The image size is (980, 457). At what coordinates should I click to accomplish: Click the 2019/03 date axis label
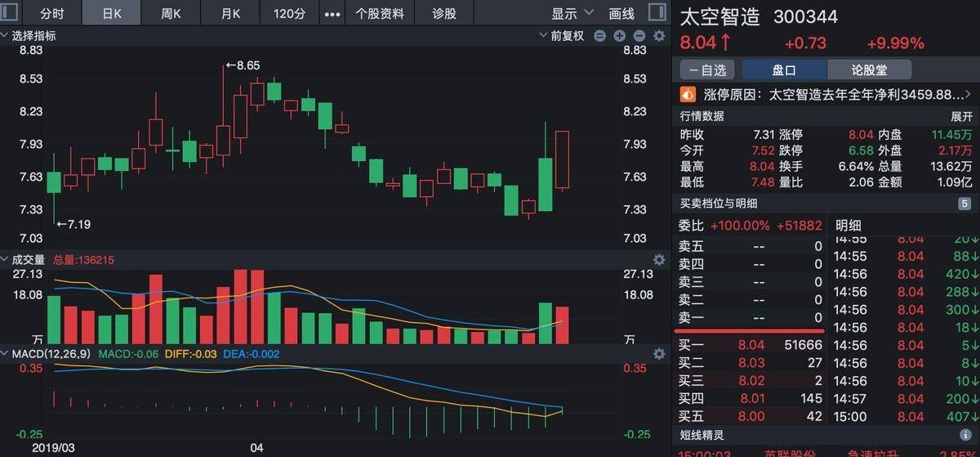click(x=52, y=448)
